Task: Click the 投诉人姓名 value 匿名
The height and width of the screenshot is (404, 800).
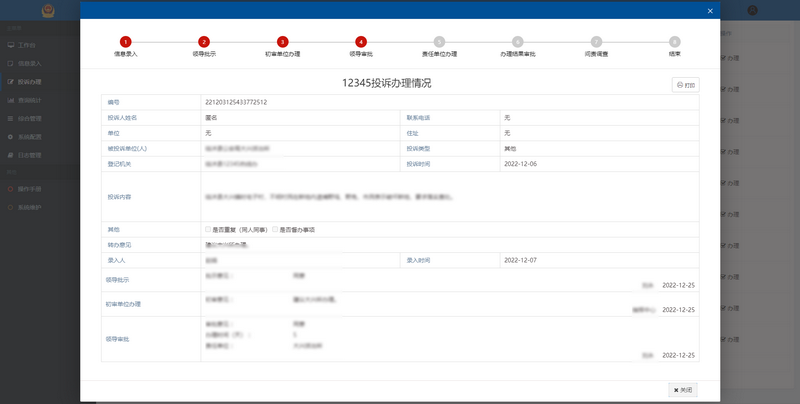Action: click(x=211, y=118)
